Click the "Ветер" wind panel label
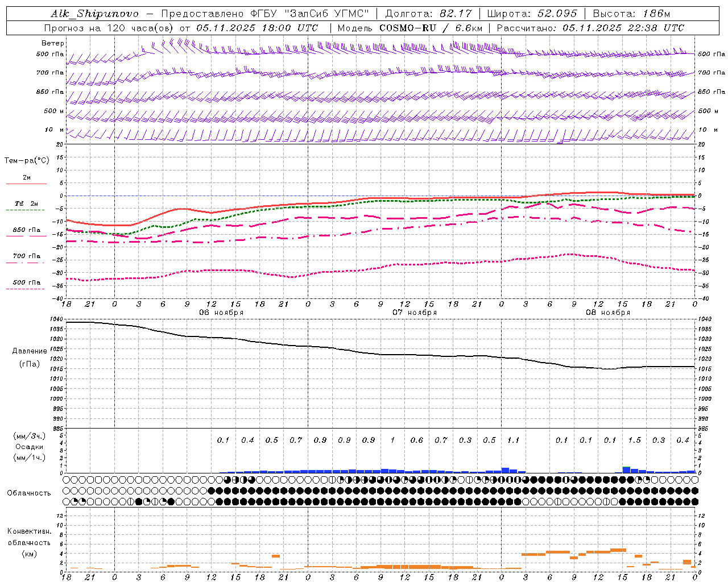 click(x=53, y=43)
